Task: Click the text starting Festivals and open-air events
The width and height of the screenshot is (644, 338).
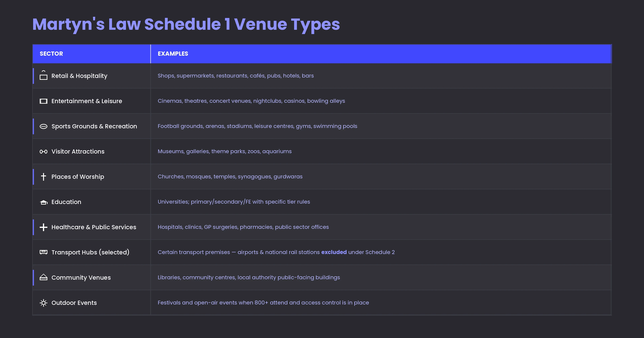Action: 263,303
